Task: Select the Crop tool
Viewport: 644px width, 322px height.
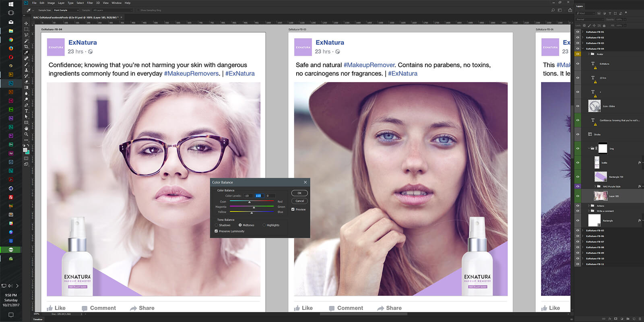Action: click(26, 47)
